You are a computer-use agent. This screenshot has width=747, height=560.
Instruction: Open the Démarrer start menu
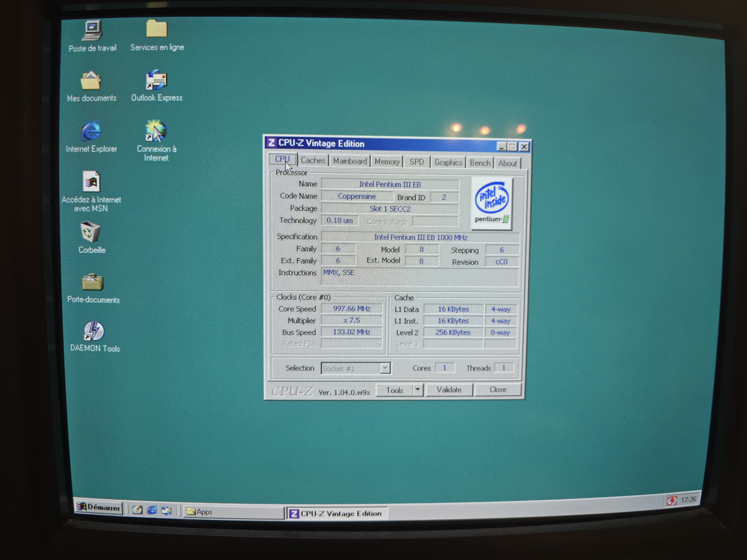point(99,507)
